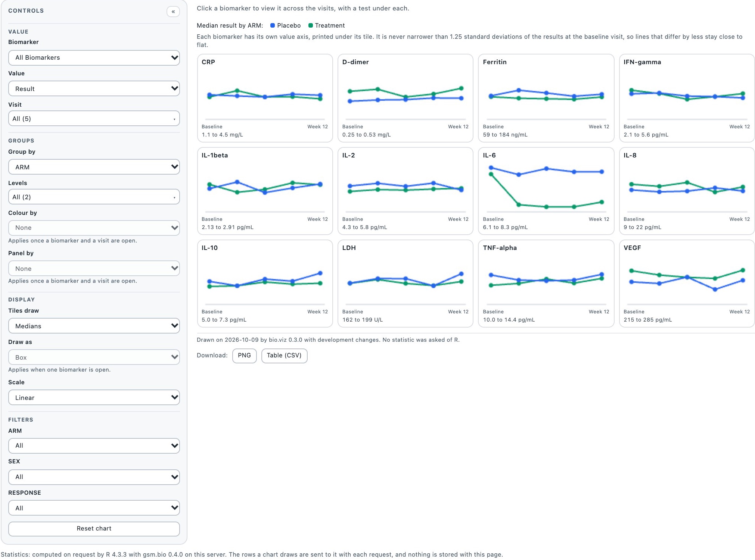Open the RESPONSE filter dropdown

pos(94,508)
